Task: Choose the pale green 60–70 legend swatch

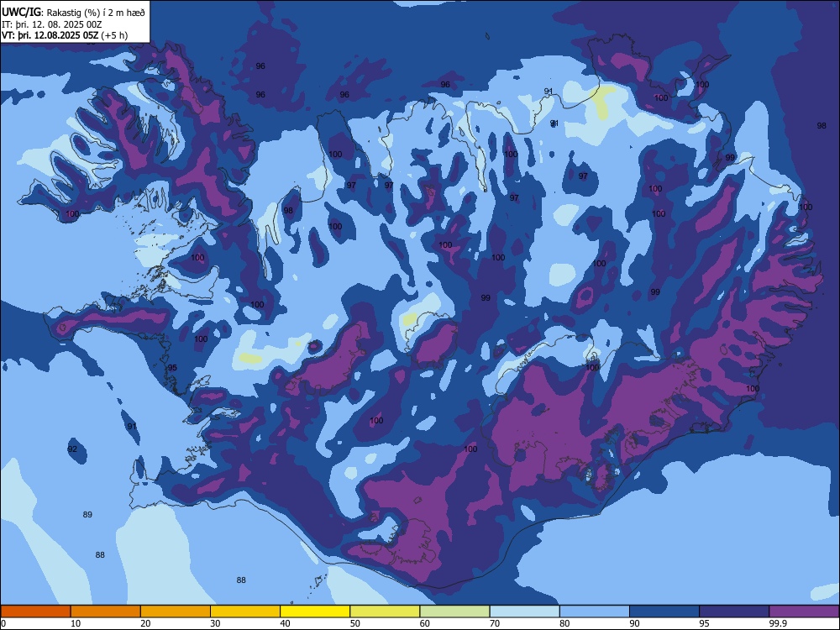Action: (x=454, y=612)
